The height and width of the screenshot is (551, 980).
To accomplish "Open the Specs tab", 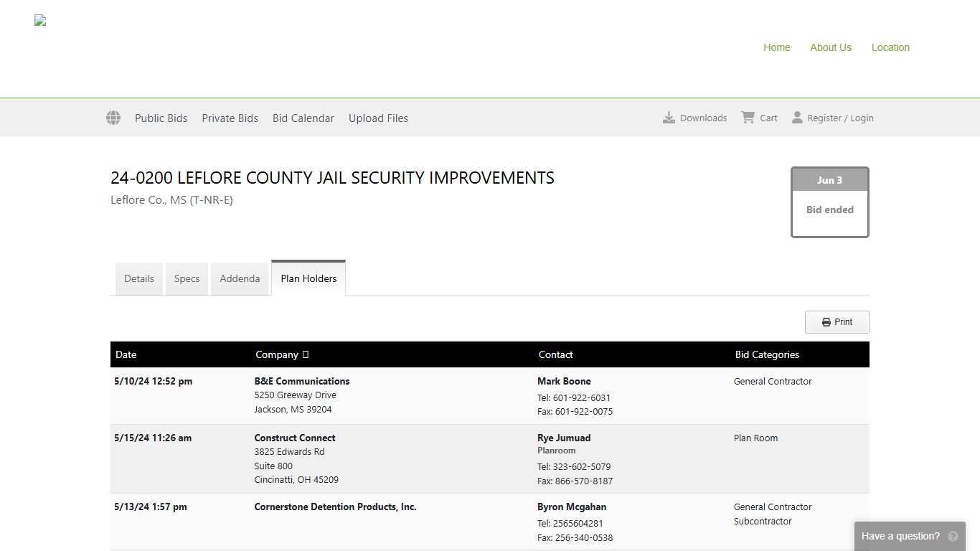I will click(x=187, y=278).
